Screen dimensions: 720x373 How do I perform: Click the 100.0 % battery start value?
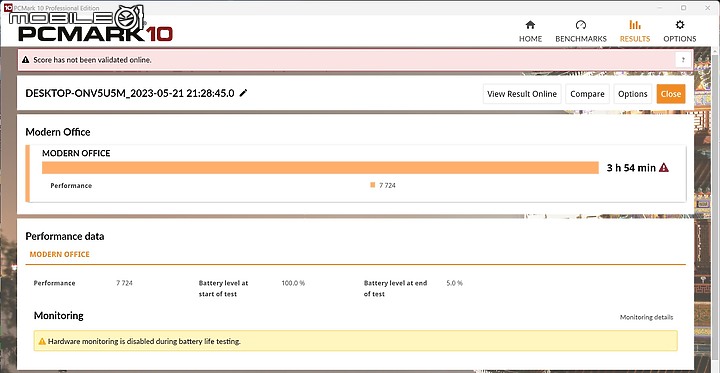[x=293, y=283]
